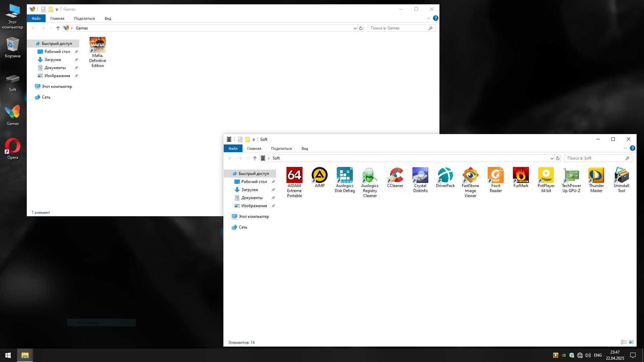Open help in the Soft window
This screenshot has height=362, width=644.
[x=632, y=148]
